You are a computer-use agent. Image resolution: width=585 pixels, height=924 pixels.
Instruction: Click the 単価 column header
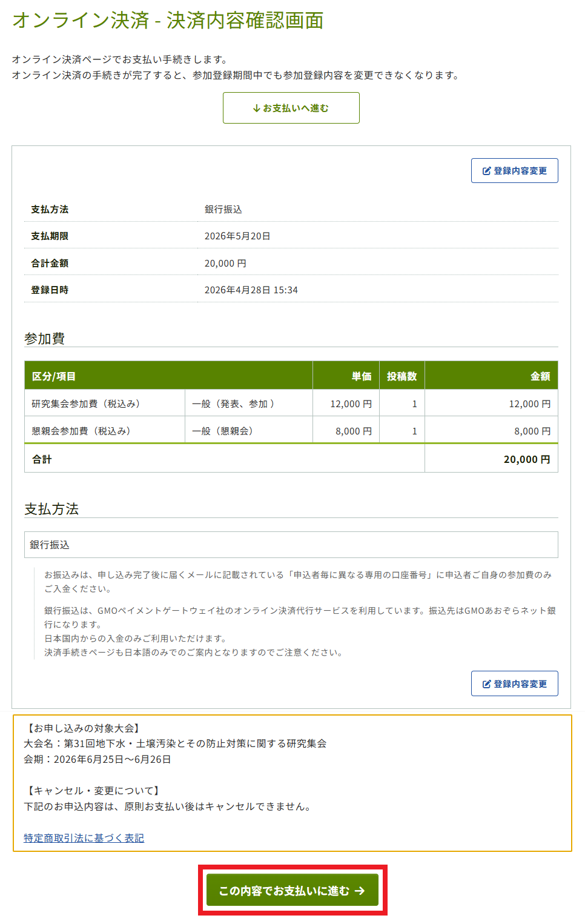[x=361, y=376]
